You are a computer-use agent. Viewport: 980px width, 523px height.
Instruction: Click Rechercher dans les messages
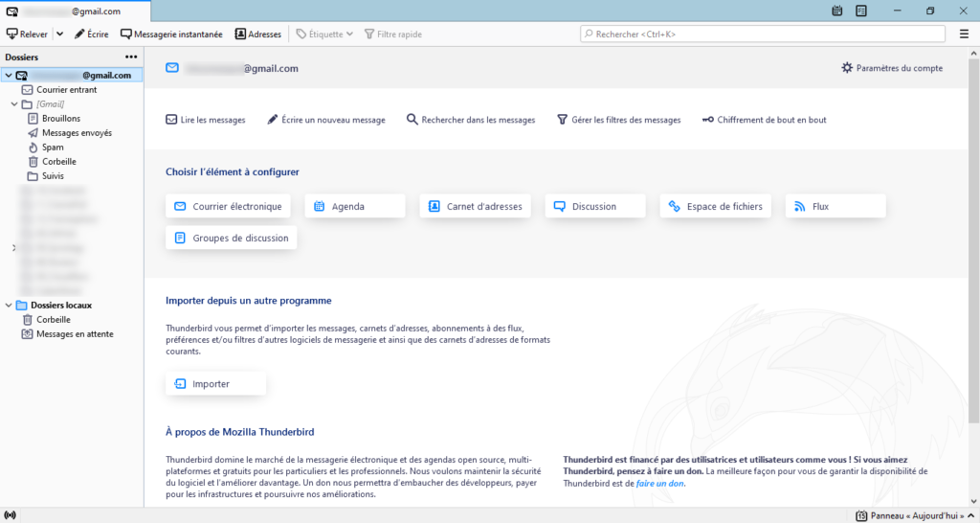(x=471, y=120)
